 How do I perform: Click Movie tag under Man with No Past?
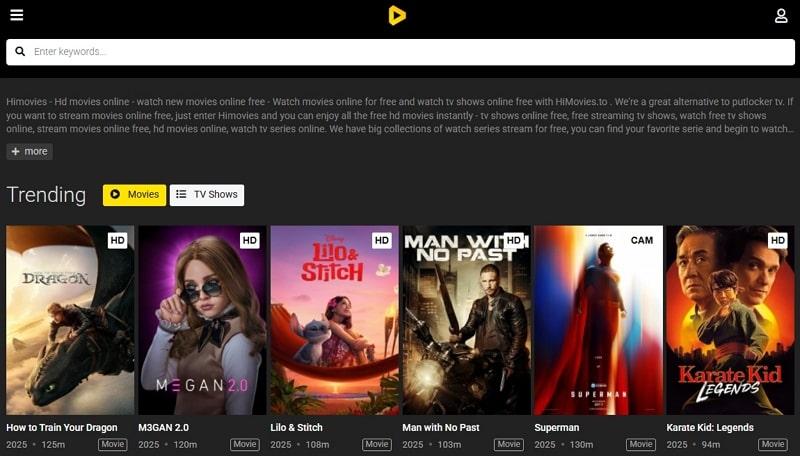509,444
